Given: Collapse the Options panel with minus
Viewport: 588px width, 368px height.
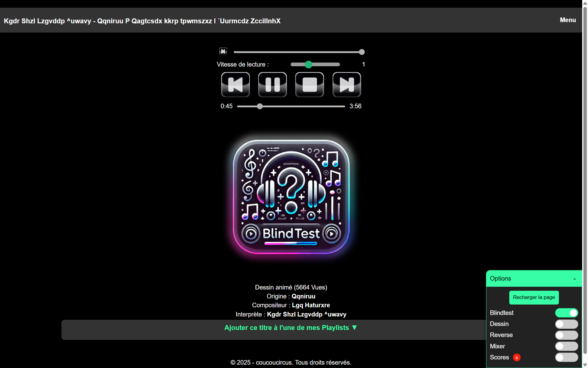Looking at the screenshot, I should click(575, 279).
